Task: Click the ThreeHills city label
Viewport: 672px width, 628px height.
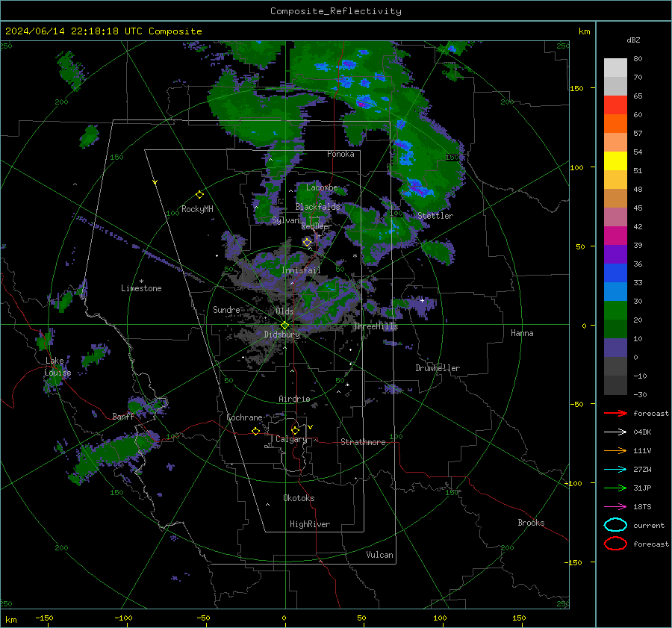Action: 376,326
